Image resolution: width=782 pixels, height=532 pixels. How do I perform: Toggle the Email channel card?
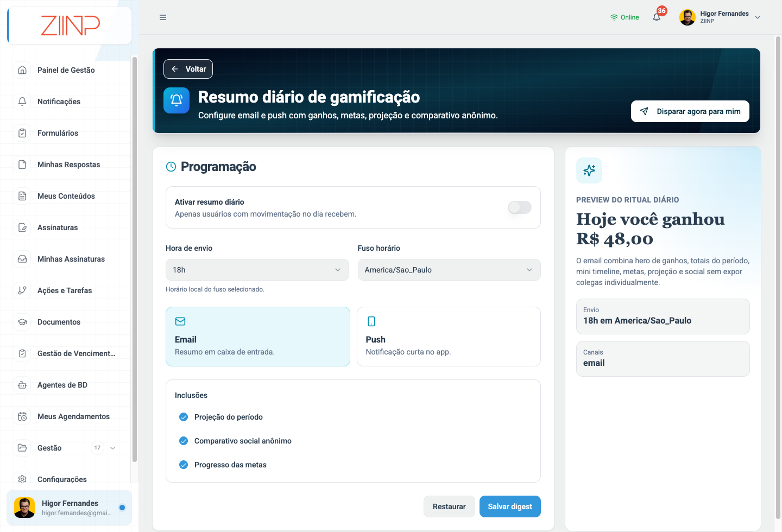(258, 337)
